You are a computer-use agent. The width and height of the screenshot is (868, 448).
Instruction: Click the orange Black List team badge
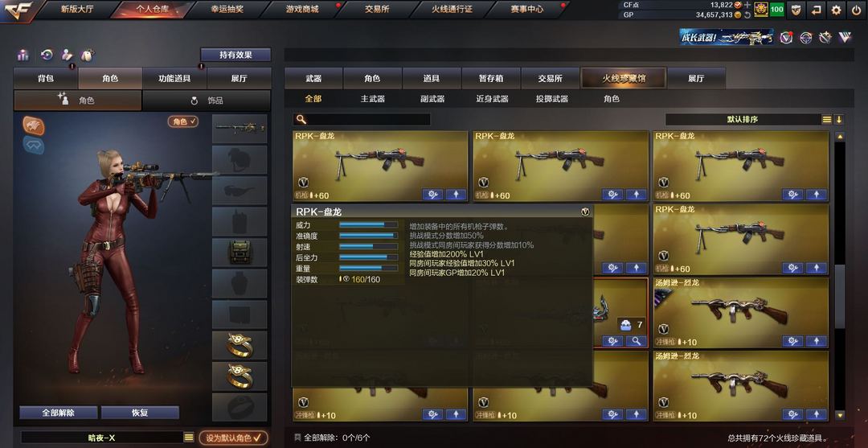click(33, 125)
